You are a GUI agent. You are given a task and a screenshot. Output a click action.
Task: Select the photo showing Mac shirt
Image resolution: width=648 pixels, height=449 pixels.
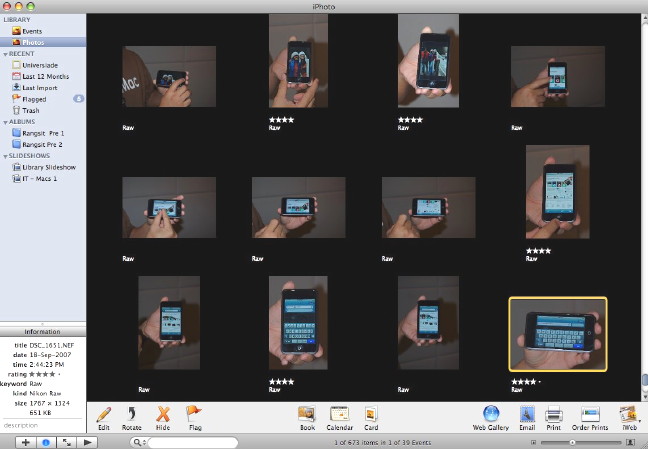pyautogui.click(x=169, y=76)
